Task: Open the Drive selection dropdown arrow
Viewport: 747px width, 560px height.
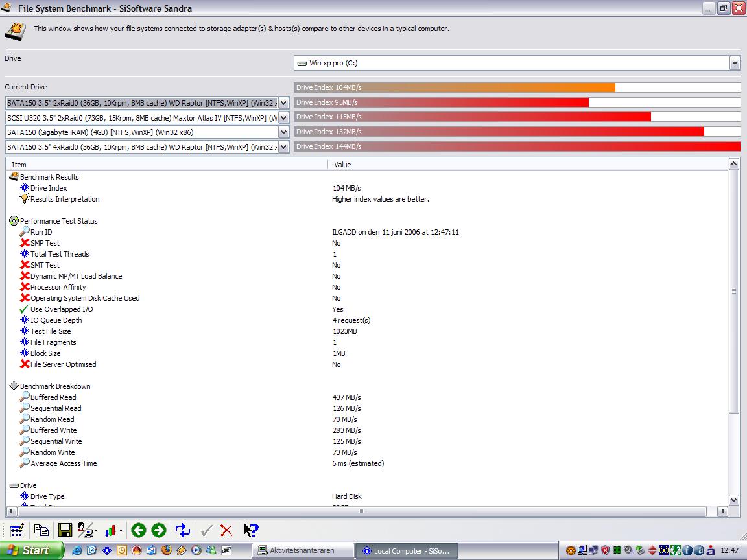Action: pyautogui.click(x=735, y=63)
